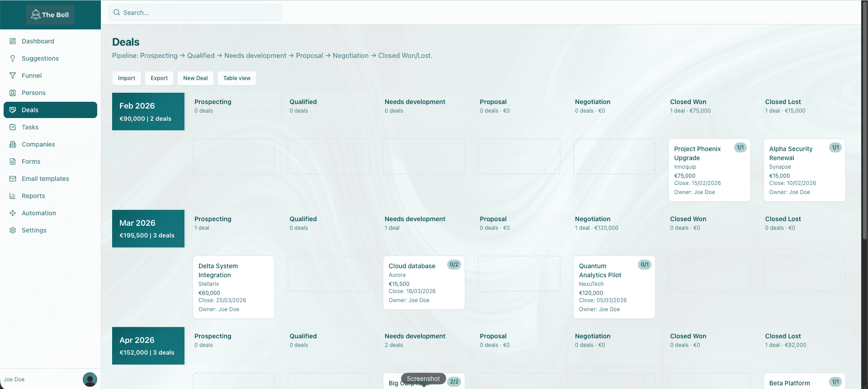This screenshot has height=389, width=868.
Task: Click the Settings gear icon
Action: point(13,230)
